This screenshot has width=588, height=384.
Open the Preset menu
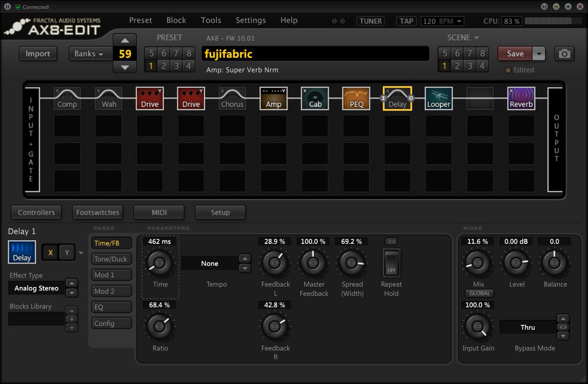(x=141, y=21)
